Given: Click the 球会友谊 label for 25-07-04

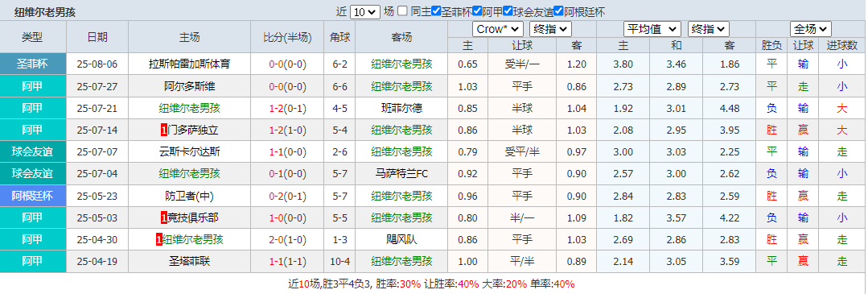Looking at the screenshot, I should (x=33, y=174).
